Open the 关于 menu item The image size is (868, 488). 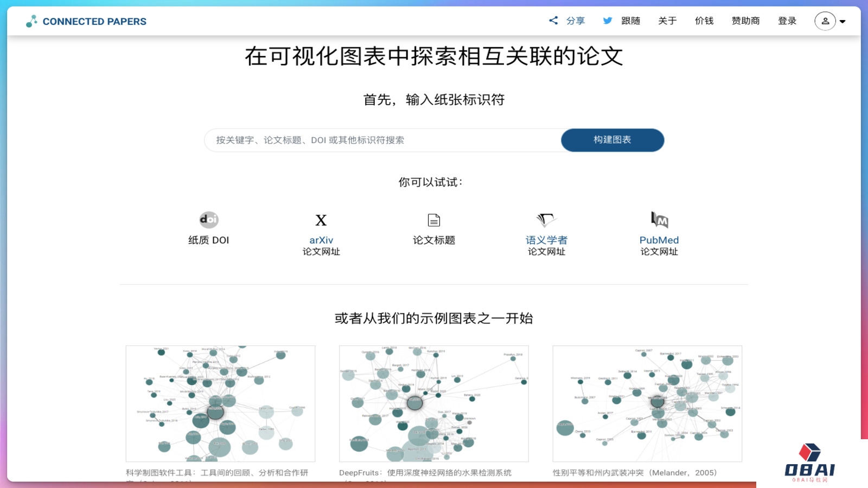tap(667, 21)
